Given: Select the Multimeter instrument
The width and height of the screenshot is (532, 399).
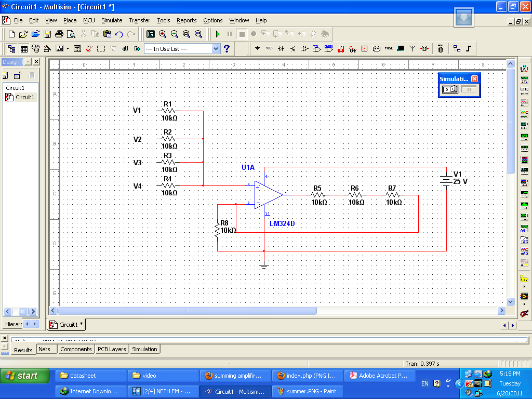Looking at the screenshot, I should coord(524,69).
